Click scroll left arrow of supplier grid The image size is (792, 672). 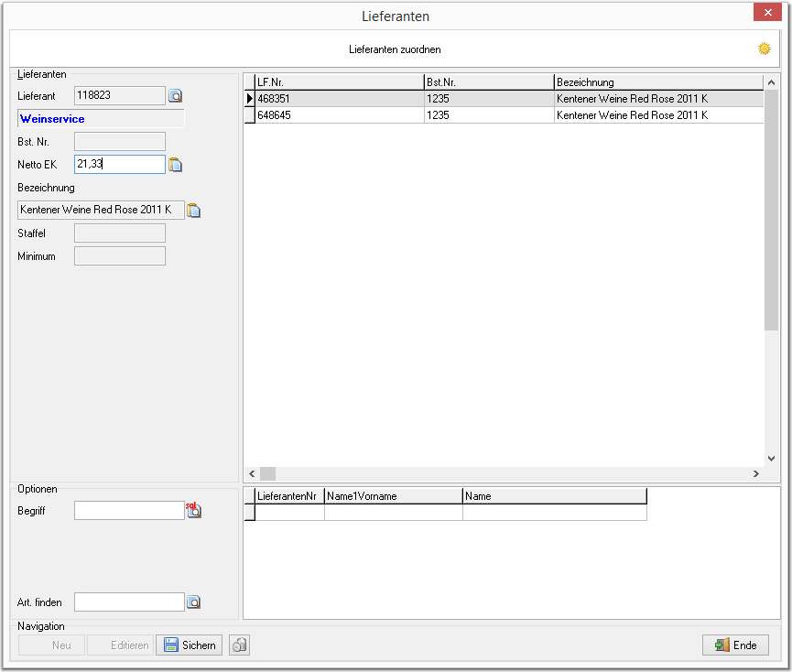tap(252, 473)
